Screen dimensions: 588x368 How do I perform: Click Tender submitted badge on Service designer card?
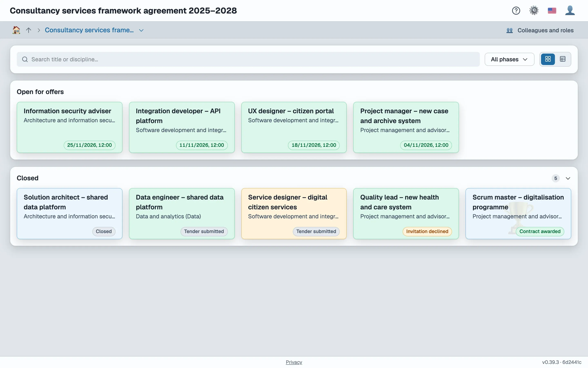pyautogui.click(x=316, y=231)
